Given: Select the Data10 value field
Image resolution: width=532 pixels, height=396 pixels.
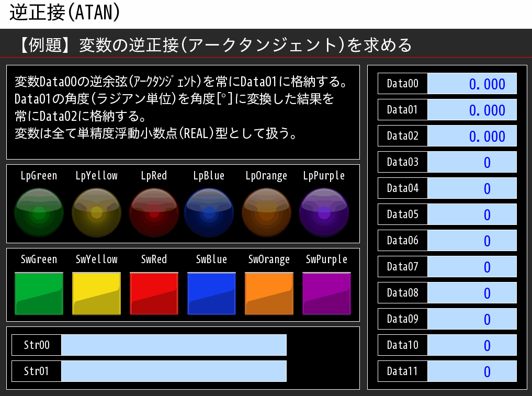Looking at the screenshot, I should pyautogui.click(x=472, y=345).
